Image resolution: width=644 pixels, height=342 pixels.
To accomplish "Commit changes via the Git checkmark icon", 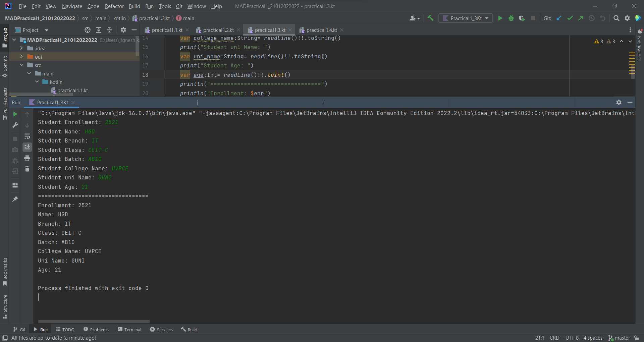I will click(x=570, y=18).
